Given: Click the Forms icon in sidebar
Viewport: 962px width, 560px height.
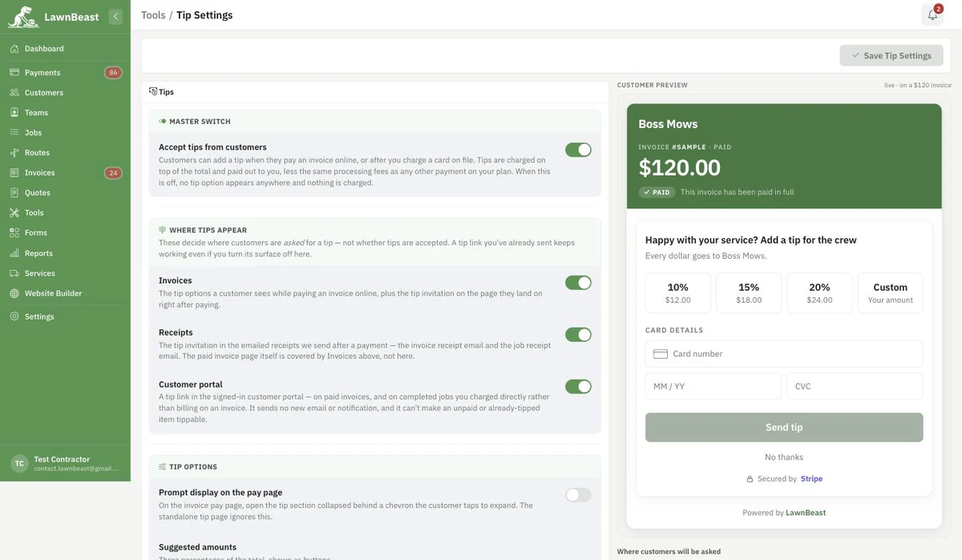Looking at the screenshot, I should (x=14, y=233).
